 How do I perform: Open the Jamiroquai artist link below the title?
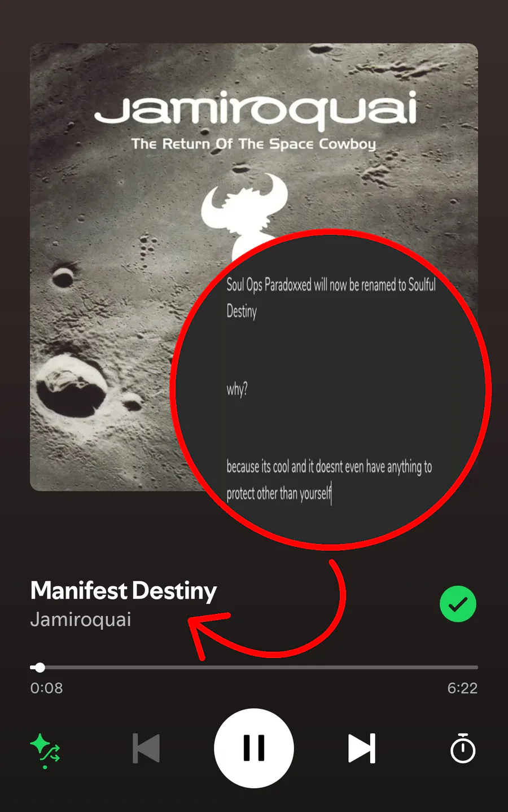click(x=81, y=620)
